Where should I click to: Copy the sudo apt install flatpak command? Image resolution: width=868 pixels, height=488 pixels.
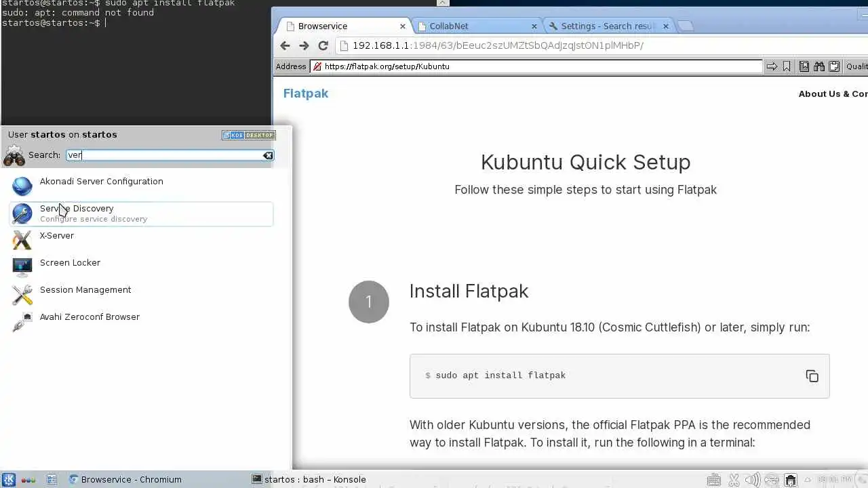812,376
